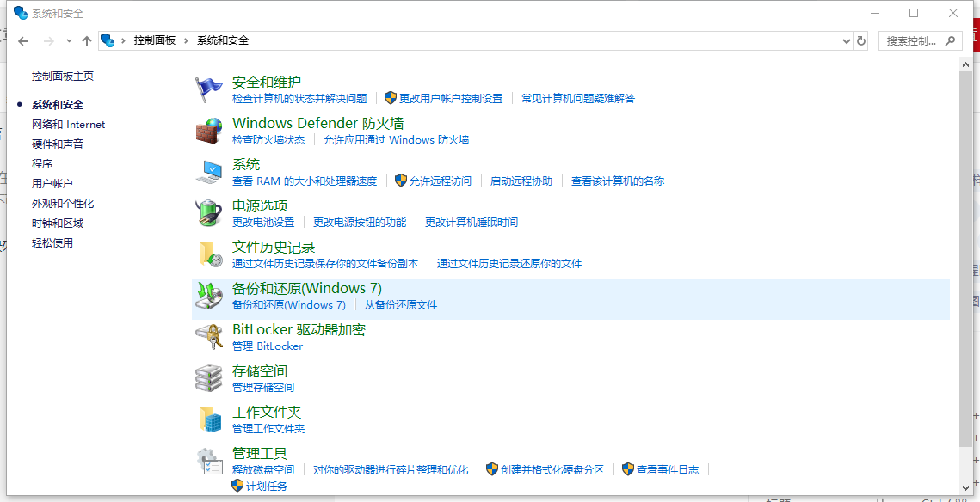Click 检查计算机的状态并解决问题 link
The height and width of the screenshot is (502, 980).
click(299, 98)
